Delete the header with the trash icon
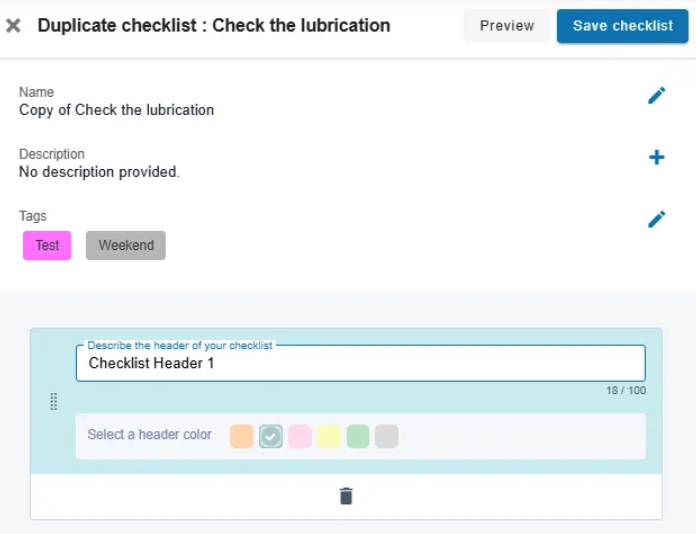696x534 pixels. pos(346,496)
